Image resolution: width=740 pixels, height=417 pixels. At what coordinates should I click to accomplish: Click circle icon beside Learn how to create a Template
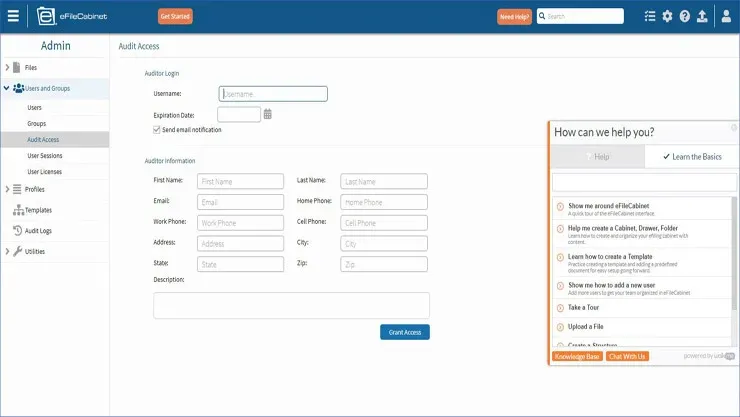(560, 258)
